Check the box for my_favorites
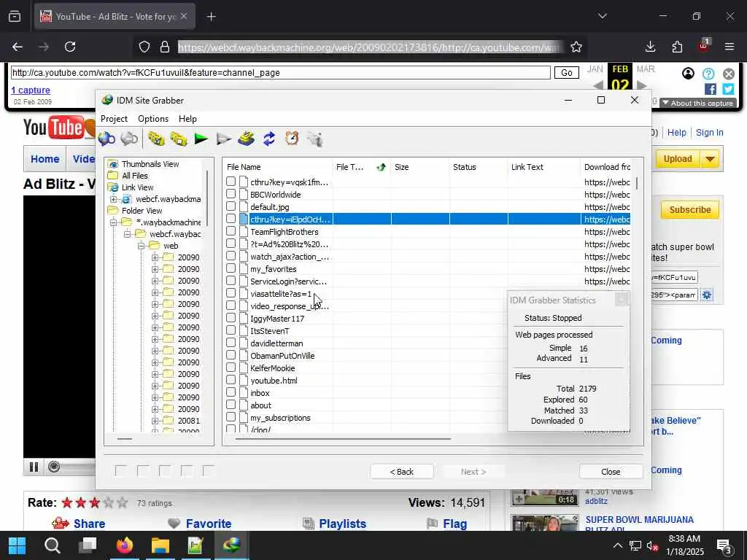 (x=231, y=268)
